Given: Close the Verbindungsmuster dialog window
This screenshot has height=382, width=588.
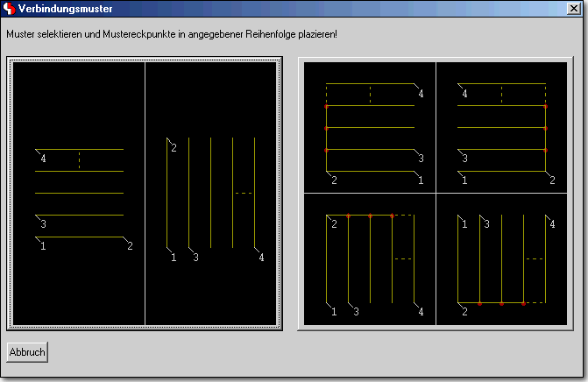Looking at the screenshot, I should 573,9.
